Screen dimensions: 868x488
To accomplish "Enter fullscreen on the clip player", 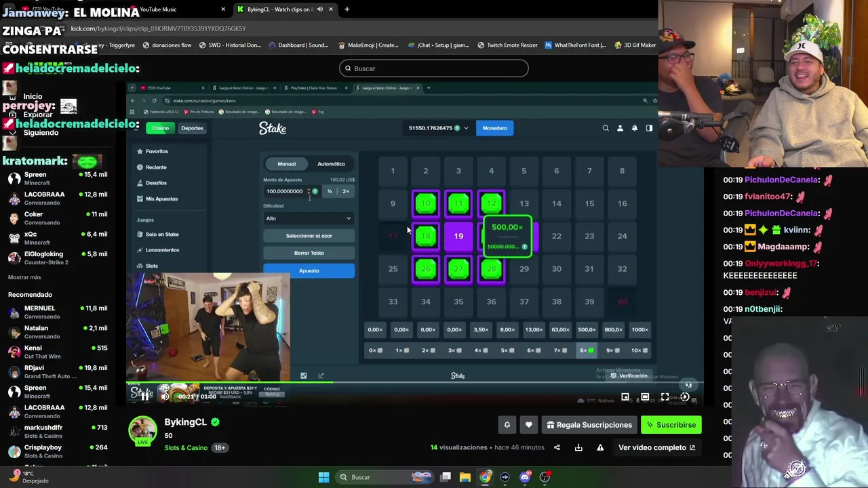I will [x=665, y=397].
